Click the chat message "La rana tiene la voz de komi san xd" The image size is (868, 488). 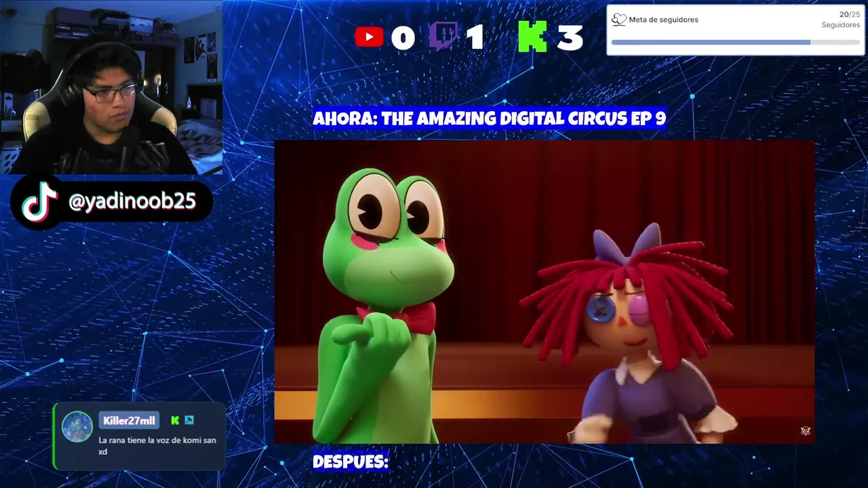point(157,446)
